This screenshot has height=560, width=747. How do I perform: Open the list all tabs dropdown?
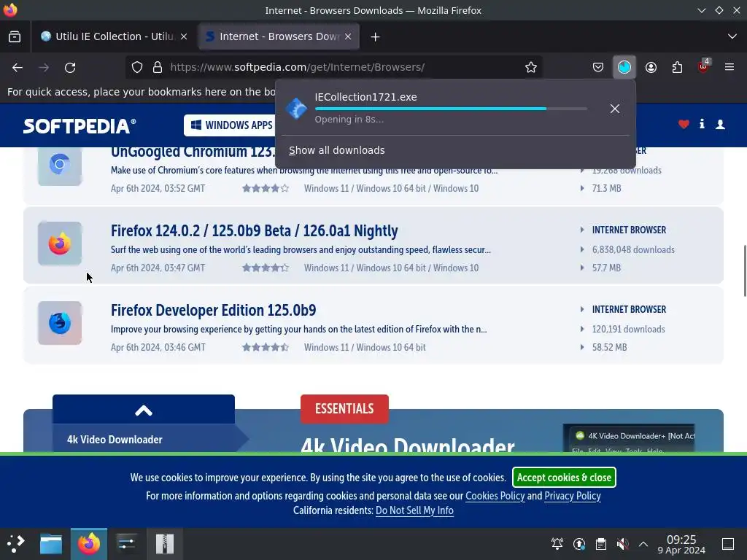click(x=732, y=36)
